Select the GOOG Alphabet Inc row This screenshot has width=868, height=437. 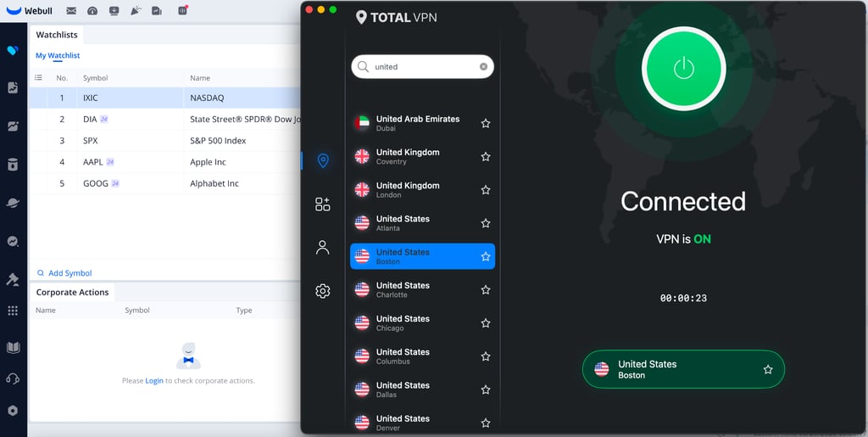coord(164,183)
